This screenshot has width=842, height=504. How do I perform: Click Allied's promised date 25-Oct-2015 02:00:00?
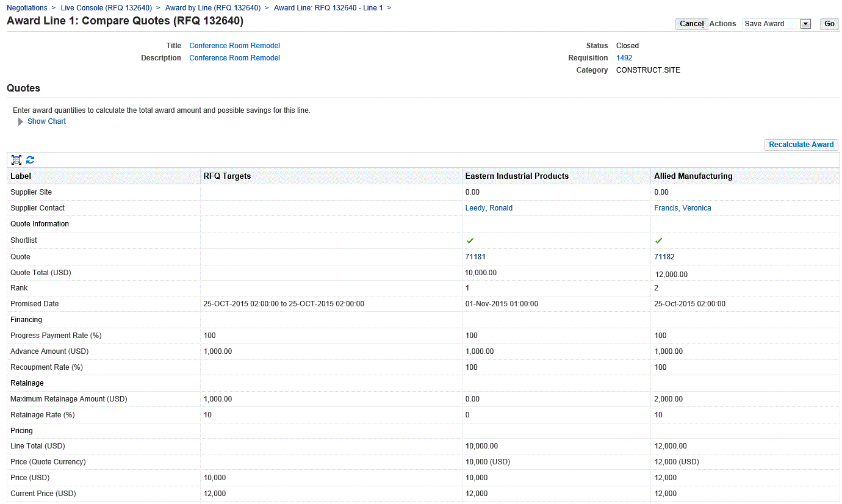[x=690, y=304]
